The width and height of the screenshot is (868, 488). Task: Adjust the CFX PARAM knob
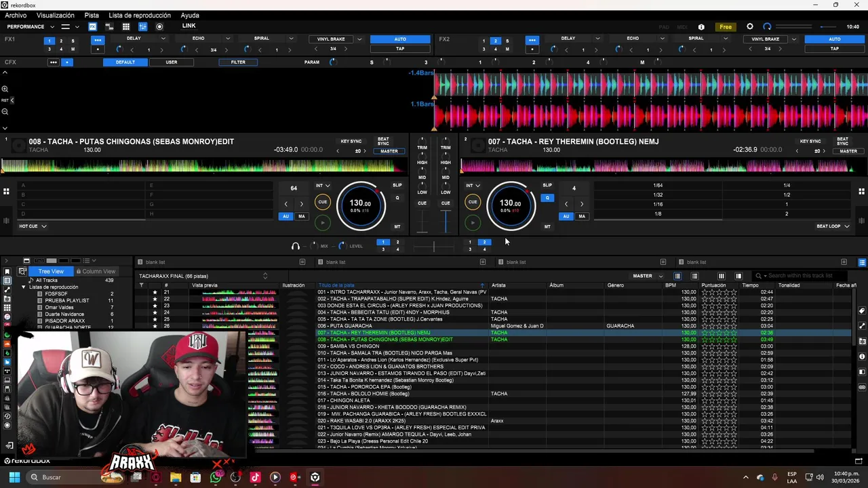coord(332,62)
